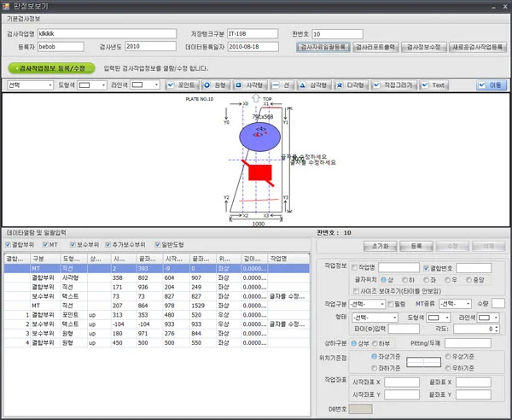
Task: Select row 1 결함부위 포인트
Action: (x=157, y=315)
